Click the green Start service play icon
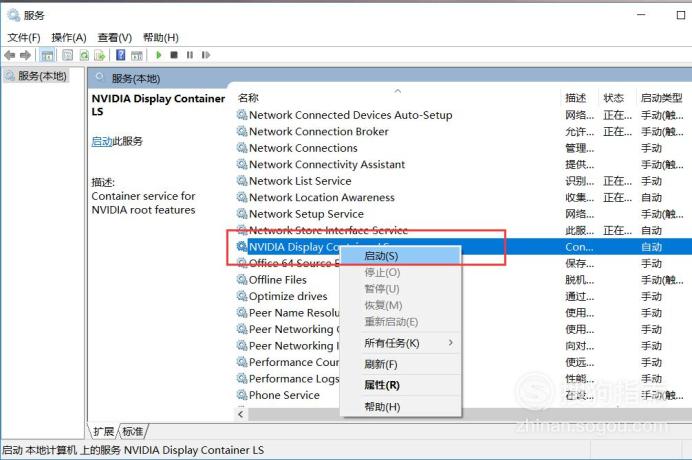The height and width of the screenshot is (460, 692). click(158, 55)
